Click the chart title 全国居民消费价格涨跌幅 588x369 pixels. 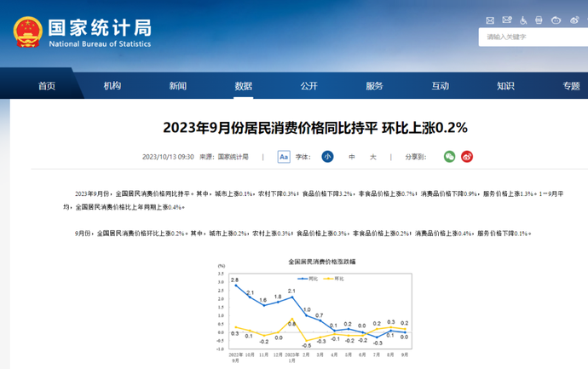tap(322, 262)
